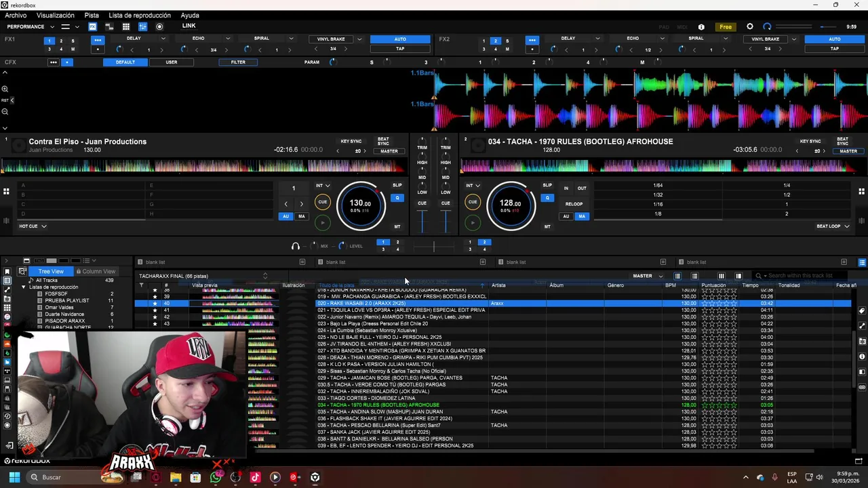868x488 pixels.
Task: Enable FX1 Auto BPM mode
Action: click(400, 39)
